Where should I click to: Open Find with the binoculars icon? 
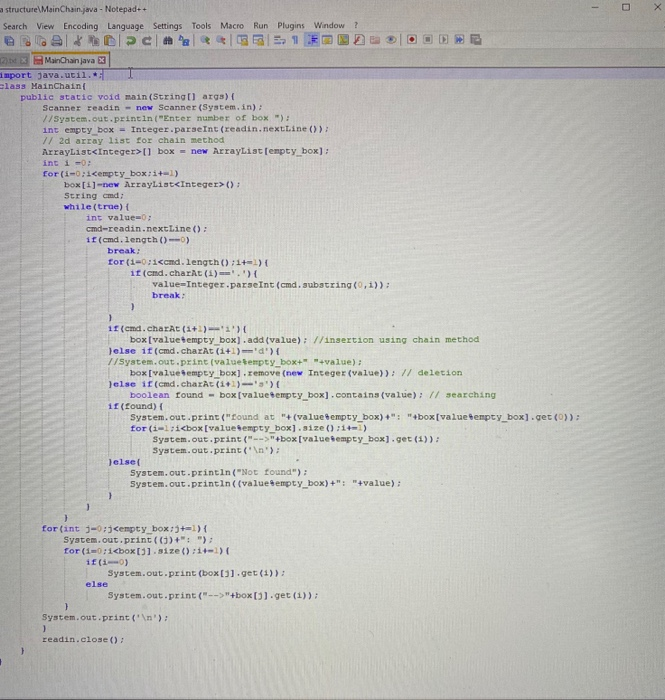point(167,41)
